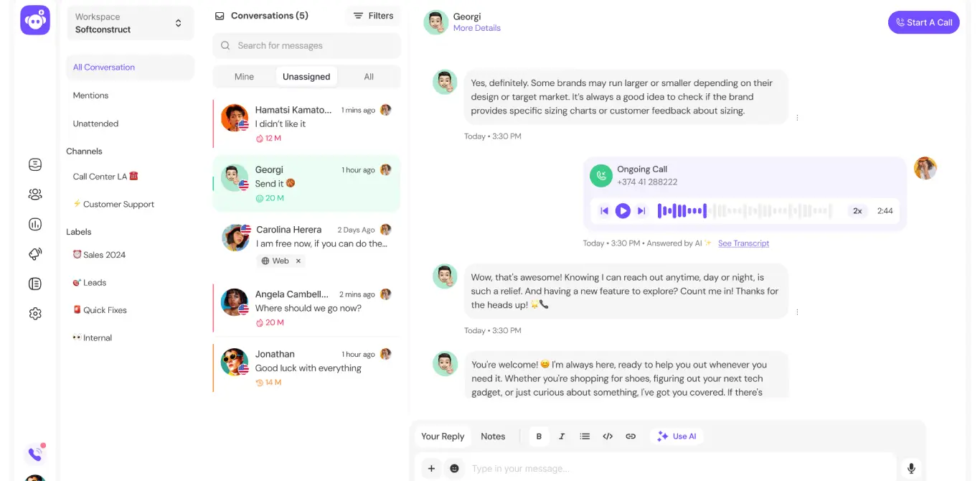Image resolution: width=980 pixels, height=481 pixels.
Task: Open the Settings gear icon
Action: tap(34, 313)
